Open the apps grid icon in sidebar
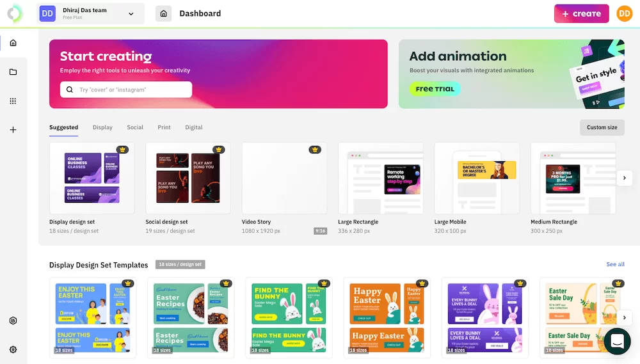Viewport: 640px width, 364px height. click(x=13, y=101)
